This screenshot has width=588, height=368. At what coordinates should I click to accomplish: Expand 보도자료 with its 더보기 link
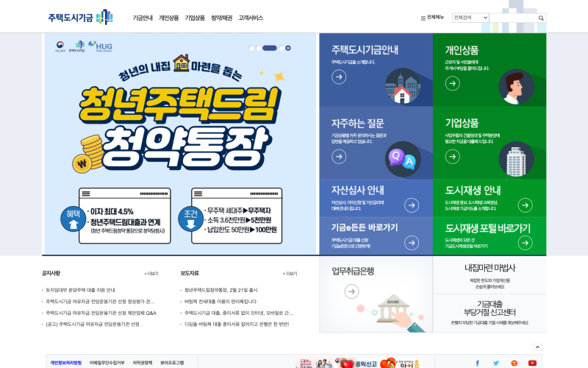pyautogui.click(x=290, y=274)
